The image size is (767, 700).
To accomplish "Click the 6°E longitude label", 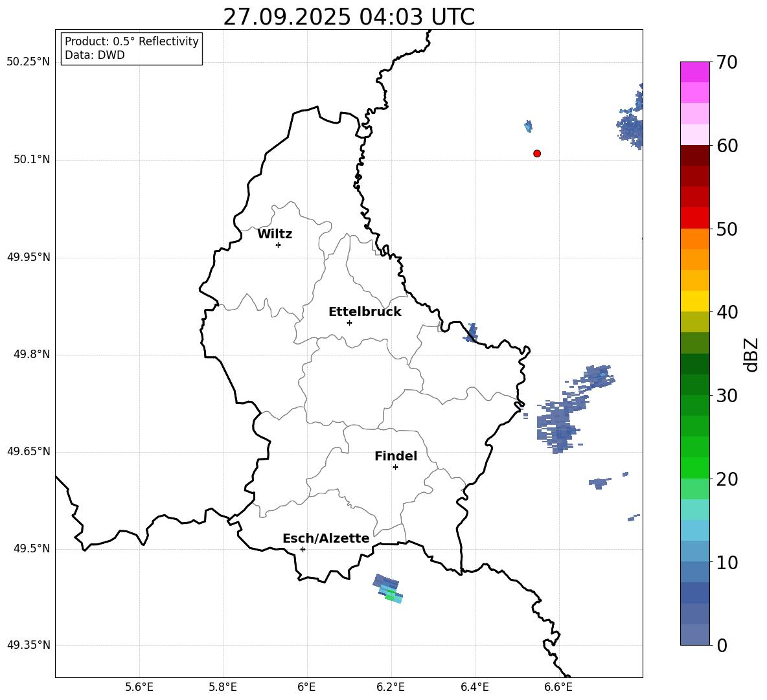I will 306,688.
